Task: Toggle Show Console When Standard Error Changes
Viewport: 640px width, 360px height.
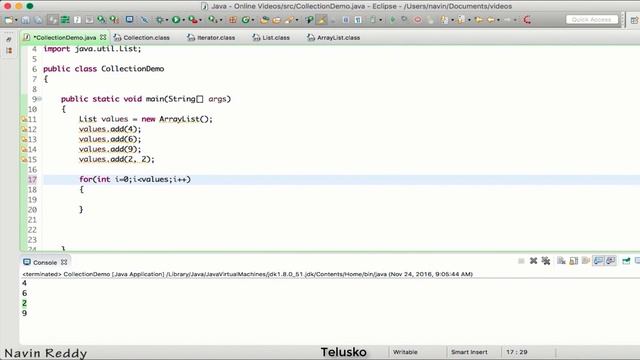Action: pyautogui.click(x=611, y=261)
